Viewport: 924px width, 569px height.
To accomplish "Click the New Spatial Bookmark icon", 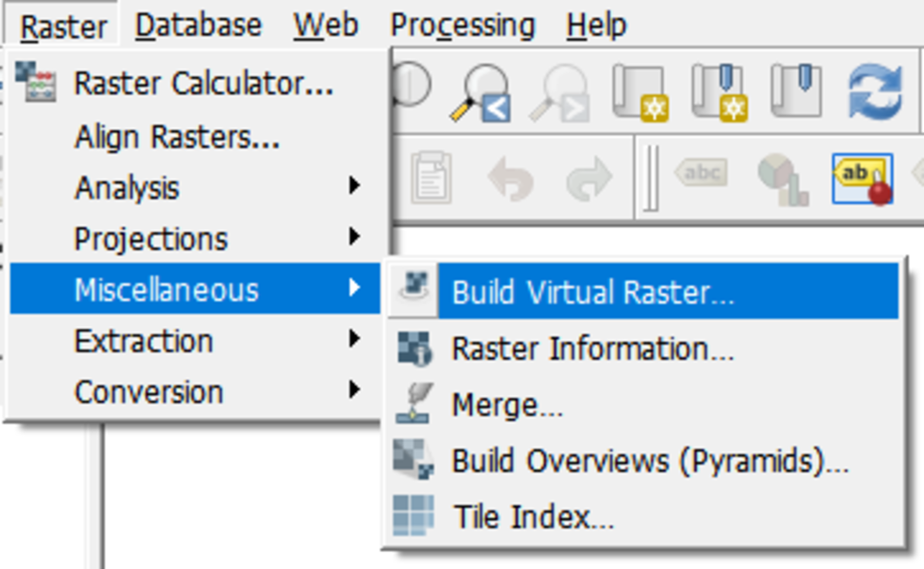I will pyautogui.click(x=721, y=93).
